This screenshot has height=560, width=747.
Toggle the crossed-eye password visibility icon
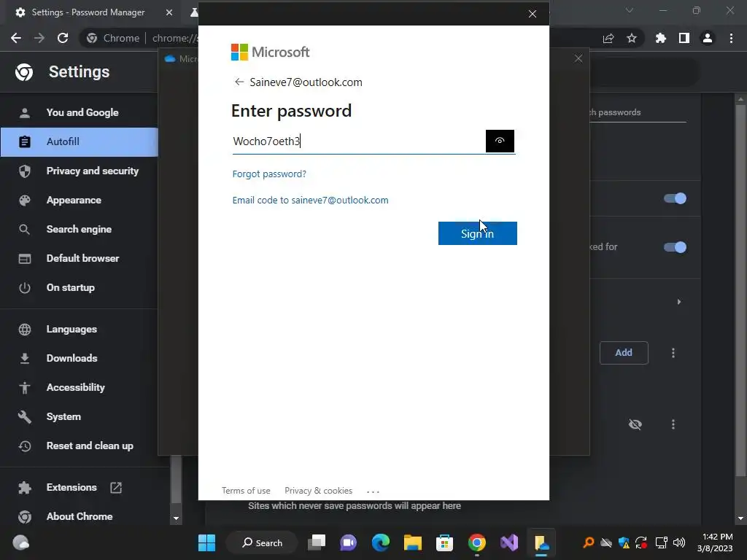point(635,424)
